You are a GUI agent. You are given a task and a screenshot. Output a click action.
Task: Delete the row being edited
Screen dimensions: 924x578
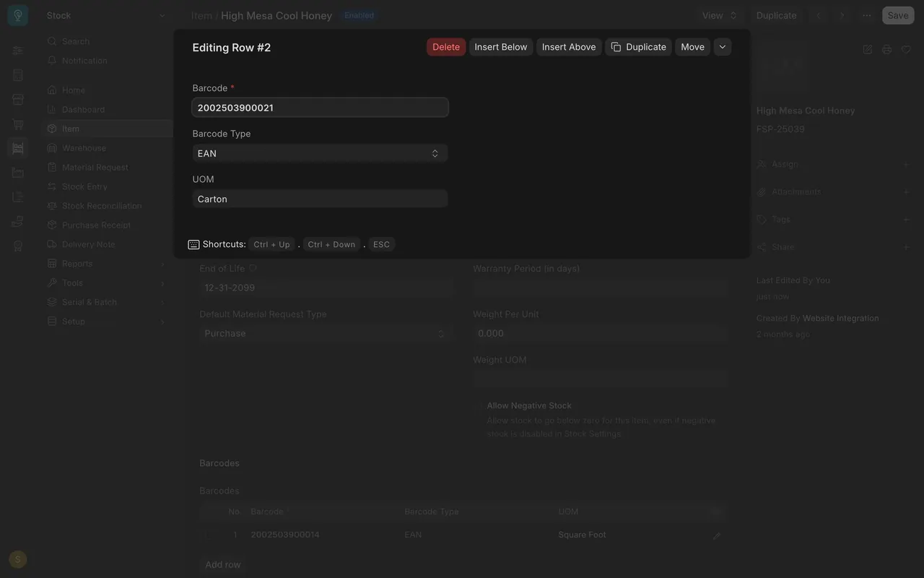(446, 47)
